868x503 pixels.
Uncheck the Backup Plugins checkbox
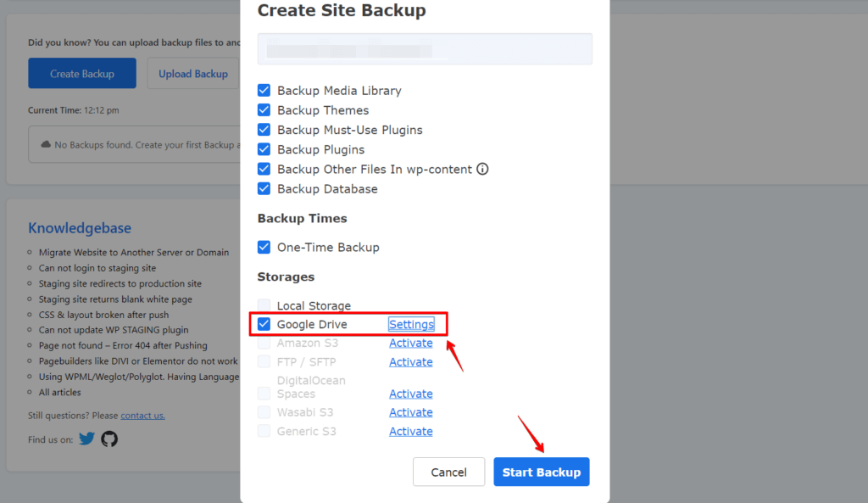click(x=264, y=149)
